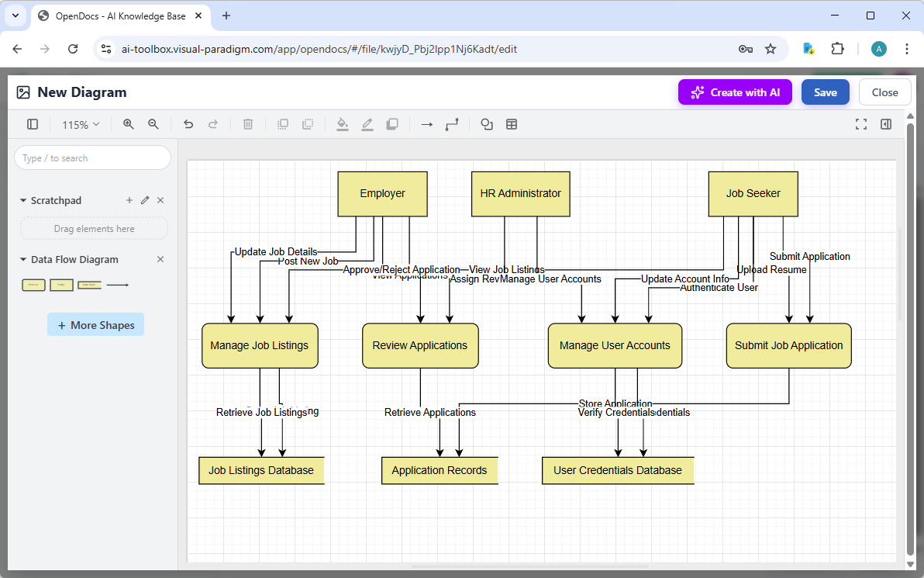Select the connector arrow tool

[426, 124]
